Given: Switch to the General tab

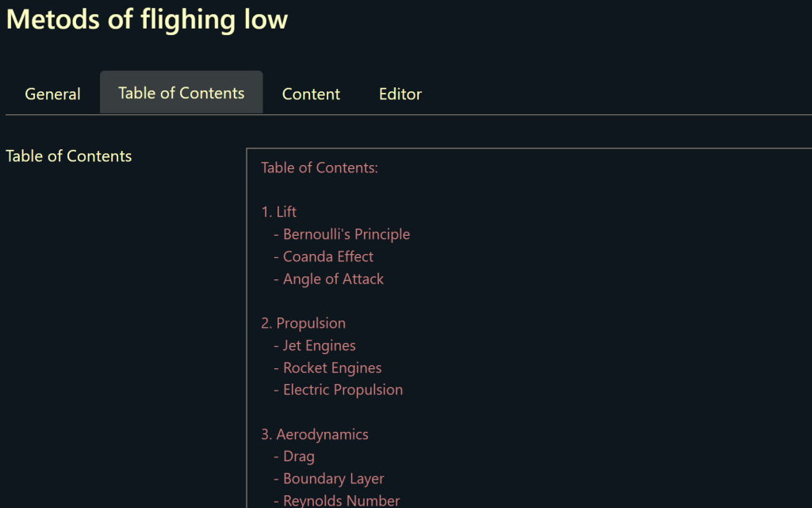Looking at the screenshot, I should pos(52,94).
